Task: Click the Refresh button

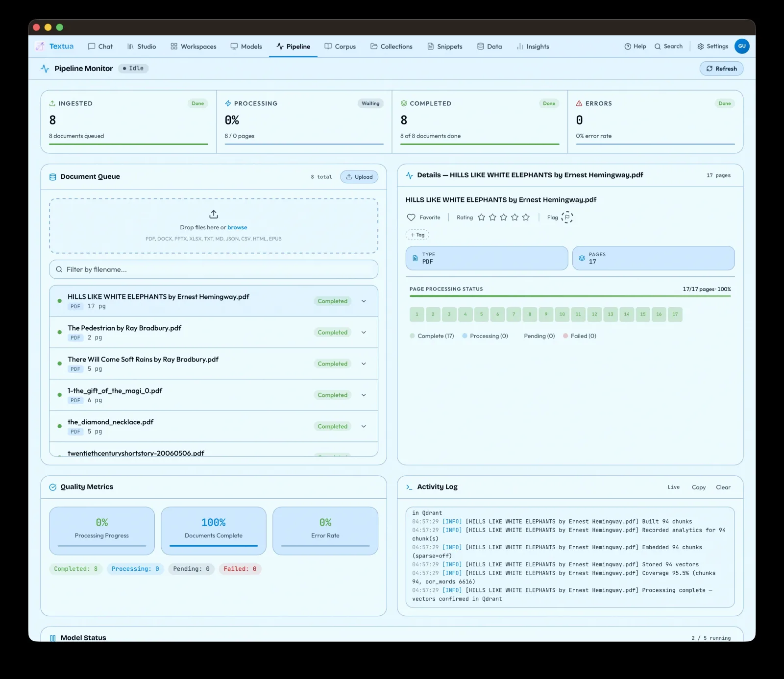Action: [x=721, y=69]
